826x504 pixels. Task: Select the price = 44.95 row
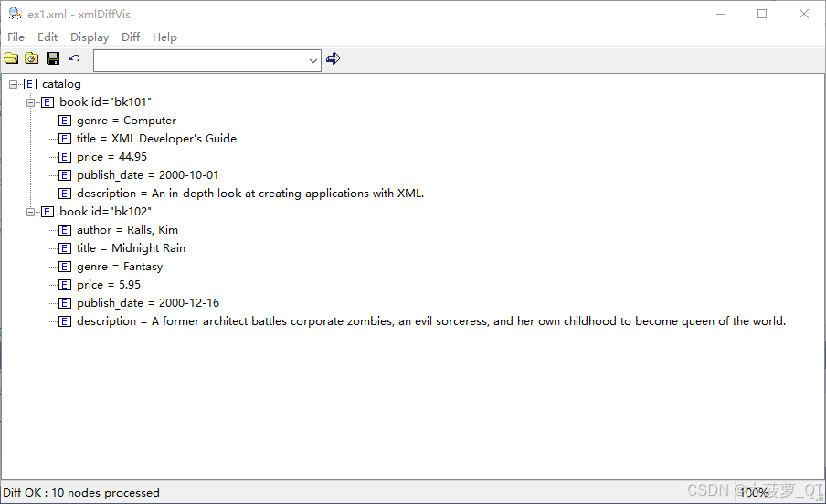click(111, 157)
